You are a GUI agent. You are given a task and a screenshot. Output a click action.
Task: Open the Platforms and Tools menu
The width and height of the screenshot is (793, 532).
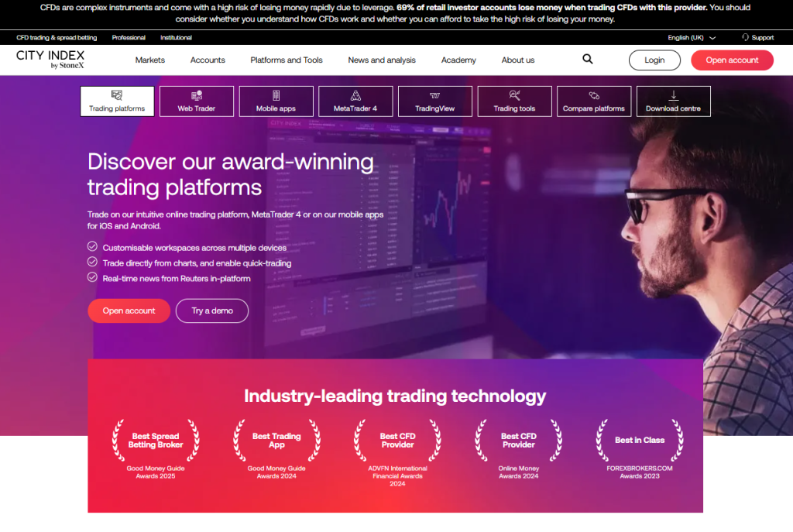click(288, 60)
